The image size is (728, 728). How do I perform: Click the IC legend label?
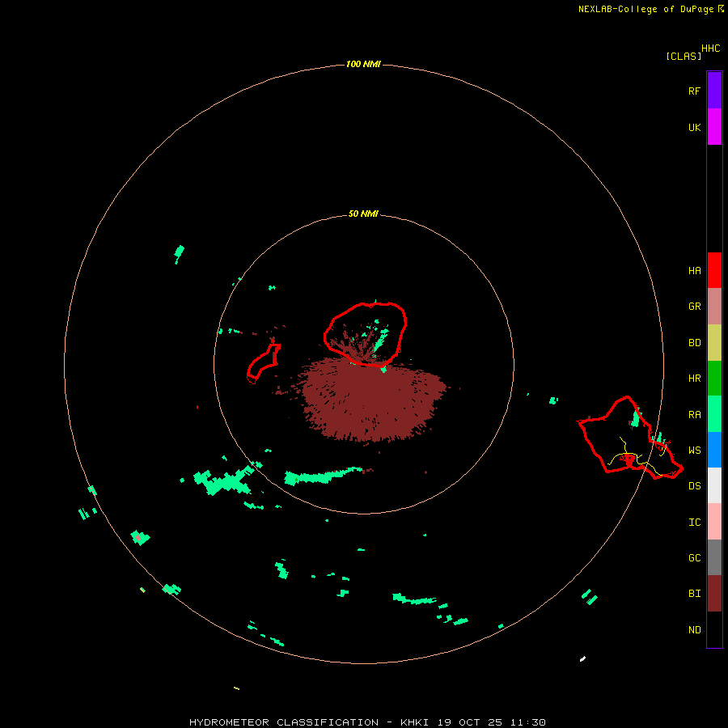694,523
